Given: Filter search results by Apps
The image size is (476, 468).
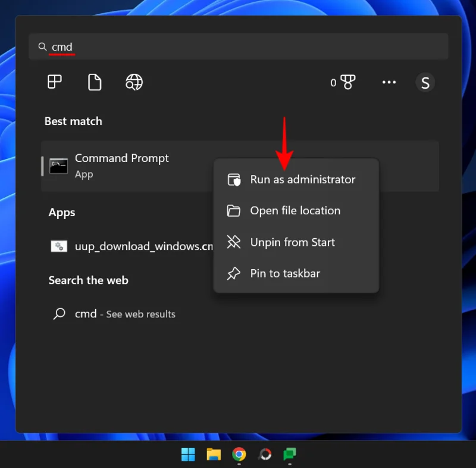Looking at the screenshot, I should pos(54,82).
